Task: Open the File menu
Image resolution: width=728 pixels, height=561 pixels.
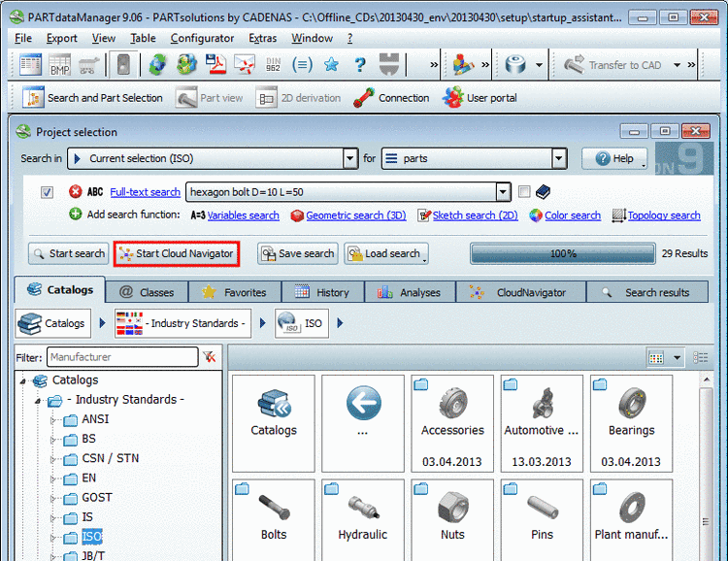Action: pyautogui.click(x=23, y=38)
